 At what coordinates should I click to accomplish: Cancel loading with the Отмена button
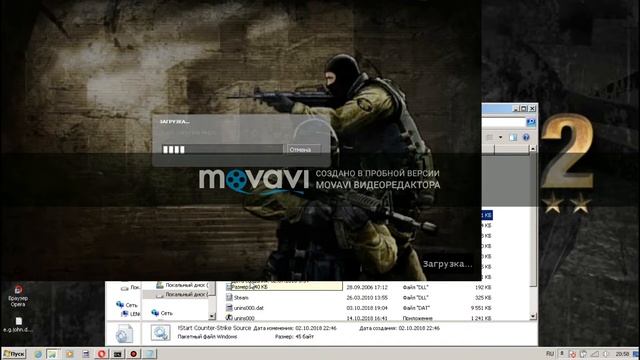304,149
